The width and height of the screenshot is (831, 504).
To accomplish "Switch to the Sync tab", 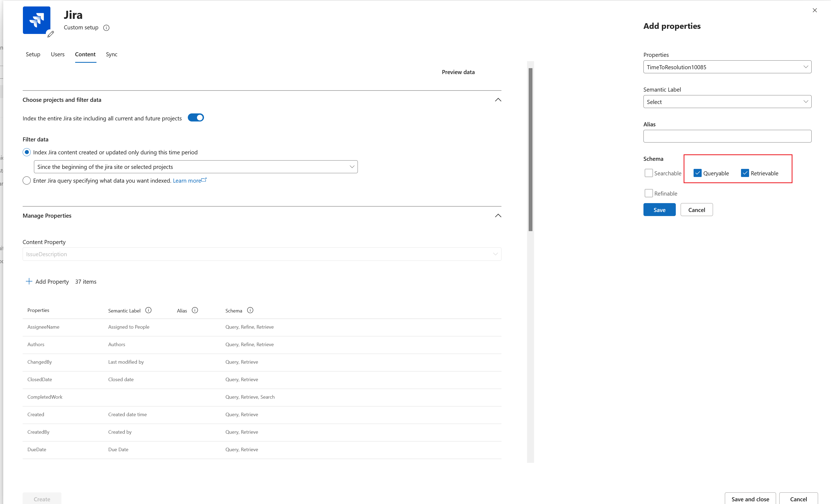I will [112, 54].
